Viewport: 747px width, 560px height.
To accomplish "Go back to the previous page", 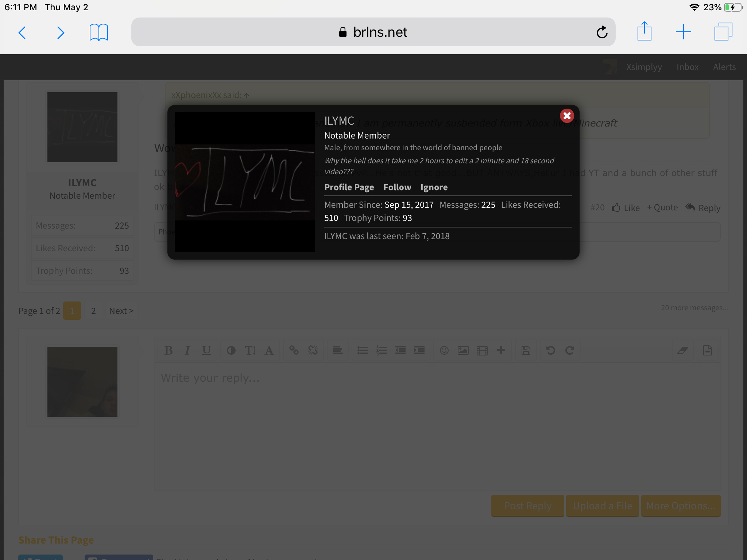I will pyautogui.click(x=22, y=32).
